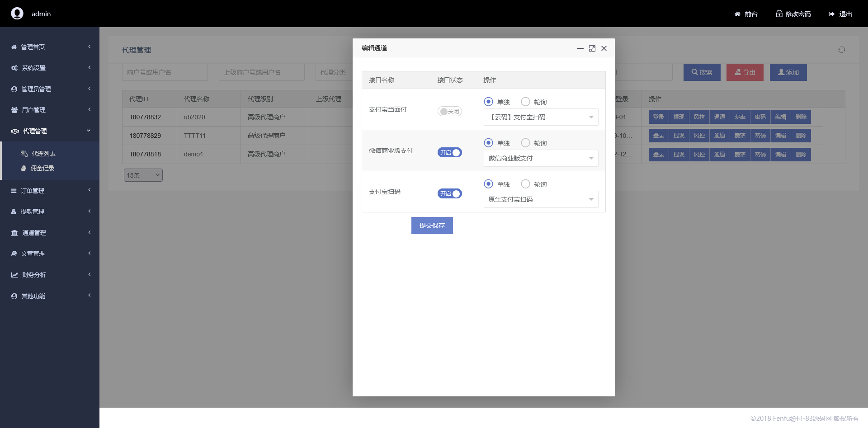Click the admin avatar icon
The width and height of the screenshot is (868, 428).
pos(17,14)
